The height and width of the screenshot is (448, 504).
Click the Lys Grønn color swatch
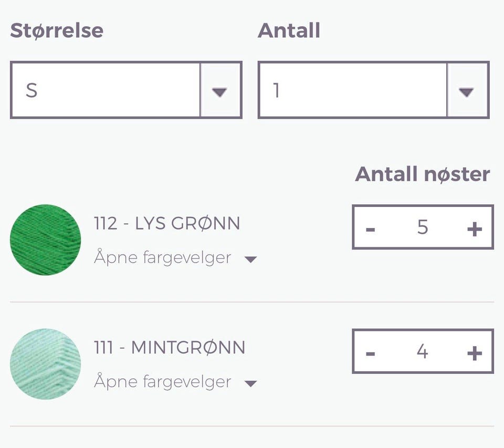46,240
